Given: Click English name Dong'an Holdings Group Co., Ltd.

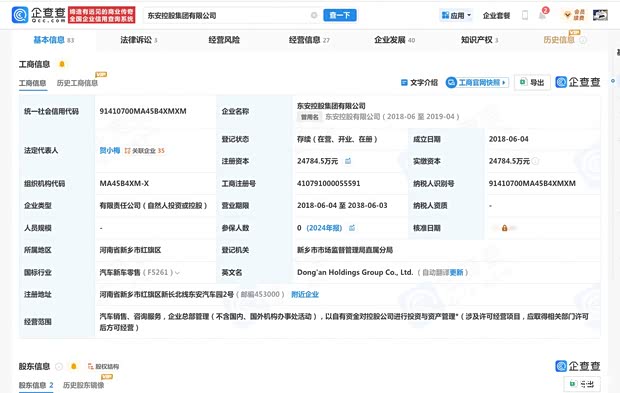Looking at the screenshot, I should (x=355, y=272).
